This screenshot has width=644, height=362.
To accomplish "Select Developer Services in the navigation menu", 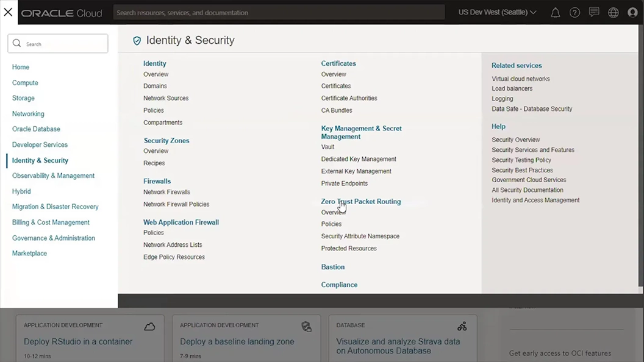I will point(40,144).
